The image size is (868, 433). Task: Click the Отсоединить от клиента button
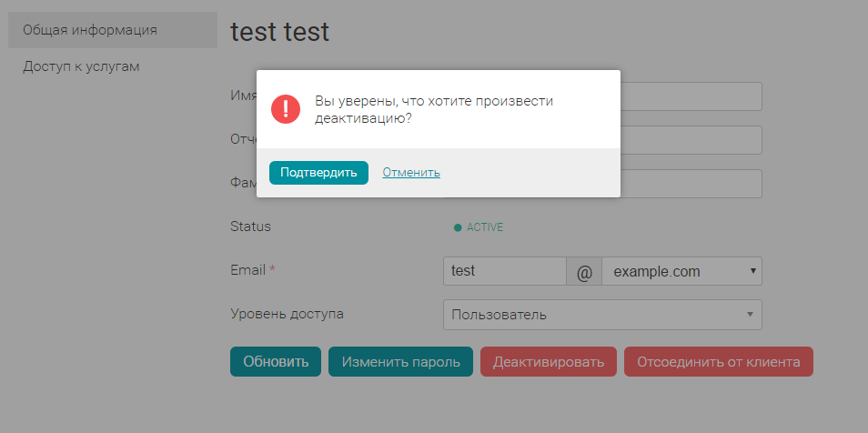tap(718, 361)
